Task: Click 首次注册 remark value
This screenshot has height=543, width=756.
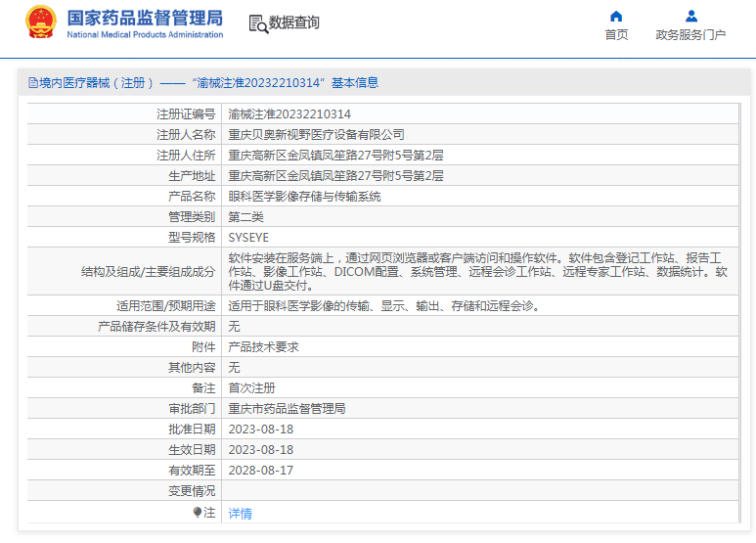Action: click(x=251, y=388)
